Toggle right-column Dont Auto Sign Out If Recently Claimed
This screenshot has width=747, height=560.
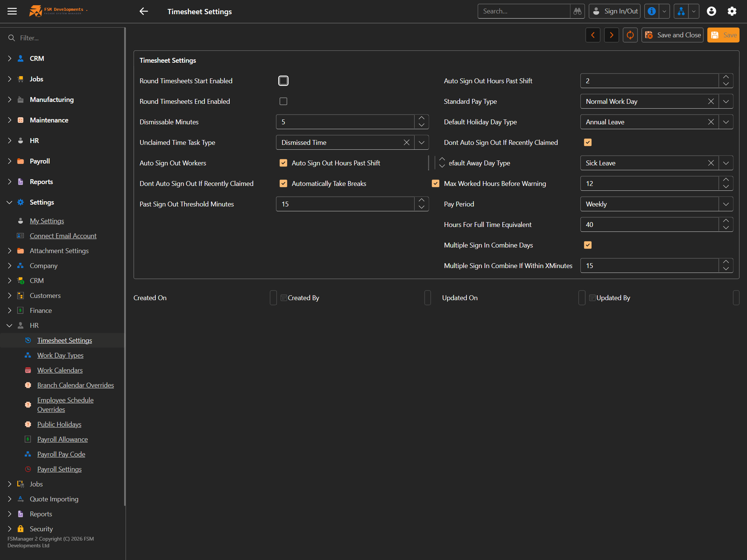(x=588, y=143)
